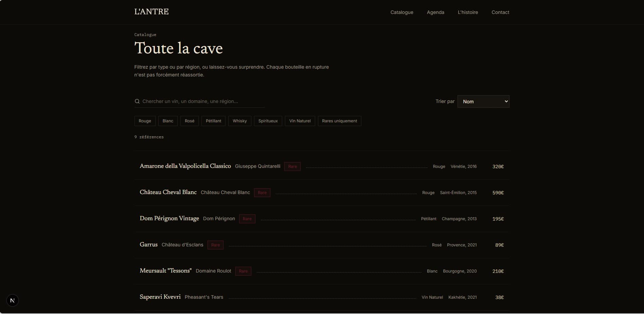Toggle the Rouge filter
The height and width of the screenshot is (314, 644).
click(145, 121)
